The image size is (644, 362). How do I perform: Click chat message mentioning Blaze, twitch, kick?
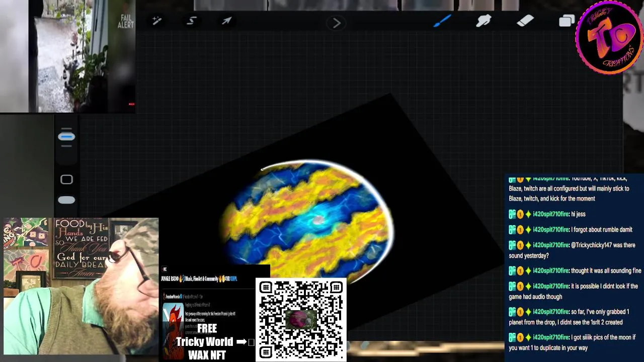pyautogui.click(x=569, y=189)
